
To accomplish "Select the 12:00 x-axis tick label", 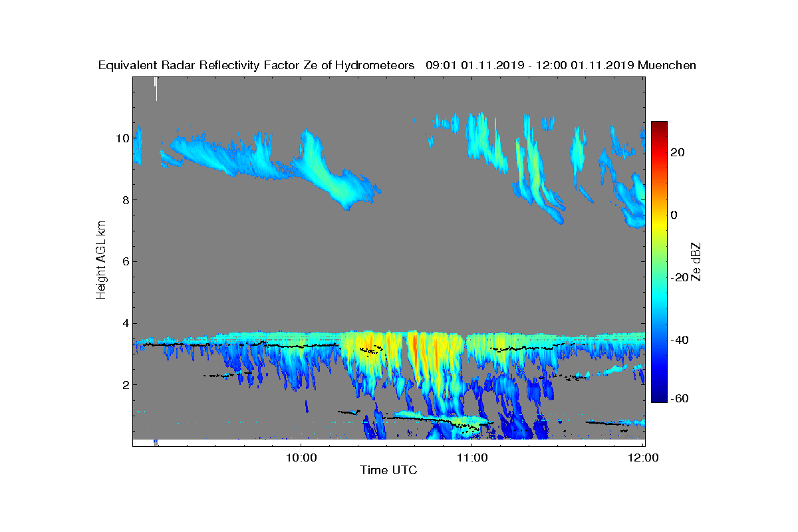I will click(644, 458).
